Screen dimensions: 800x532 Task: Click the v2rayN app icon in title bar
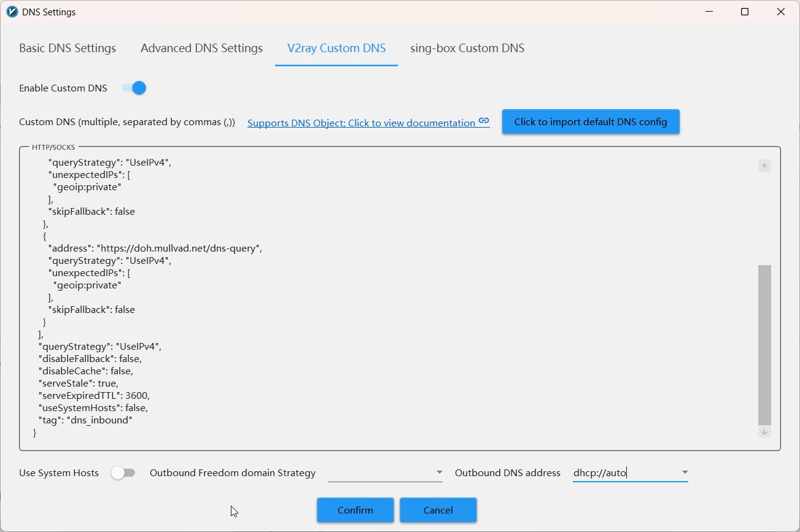(x=11, y=12)
